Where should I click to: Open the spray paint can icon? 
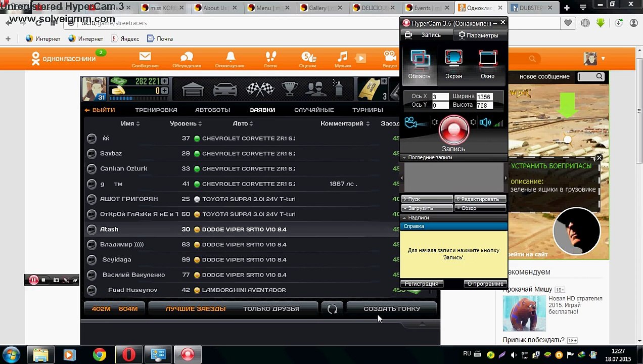tap(339, 88)
